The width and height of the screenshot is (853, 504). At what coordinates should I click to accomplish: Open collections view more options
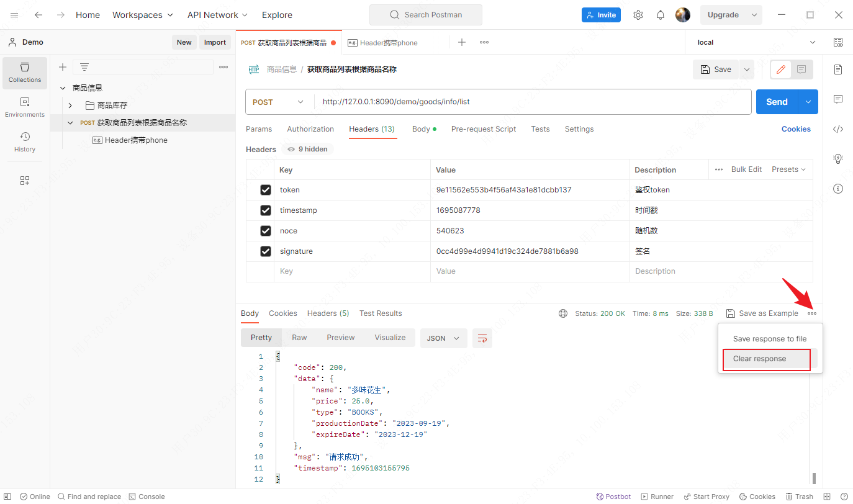pyautogui.click(x=223, y=67)
